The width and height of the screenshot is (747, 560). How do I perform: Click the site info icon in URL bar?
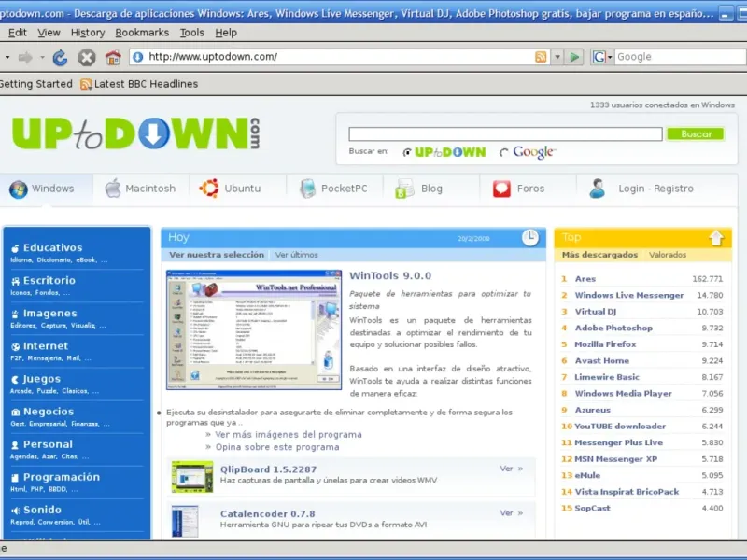pyautogui.click(x=137, y=57)
